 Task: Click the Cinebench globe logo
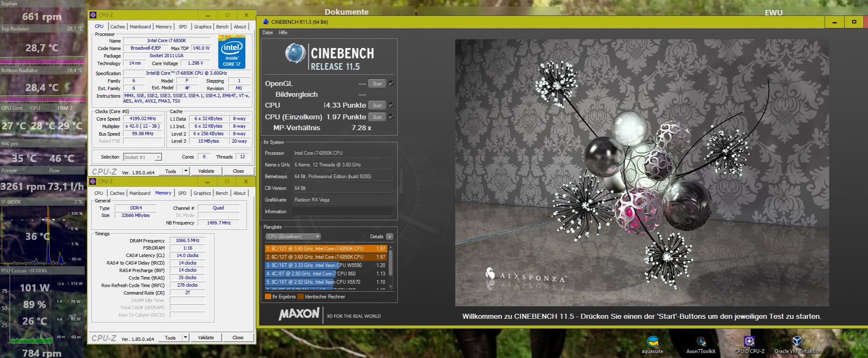point(295,53)
